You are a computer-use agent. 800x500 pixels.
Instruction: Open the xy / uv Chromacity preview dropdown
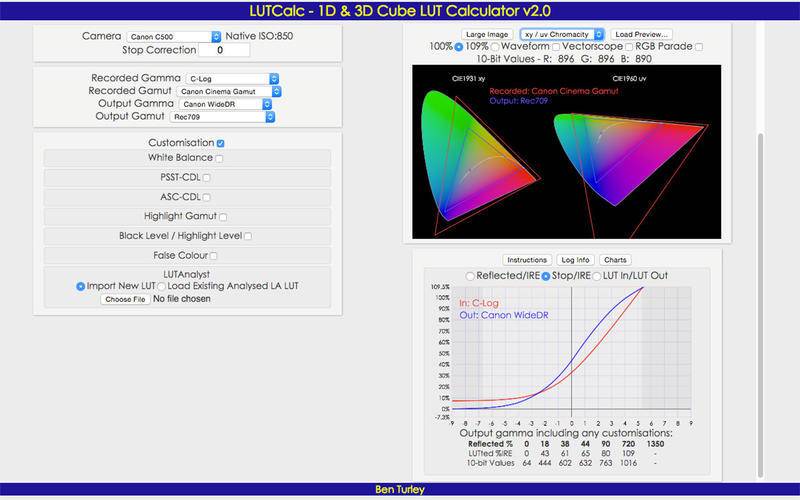[x=562, y=34]
